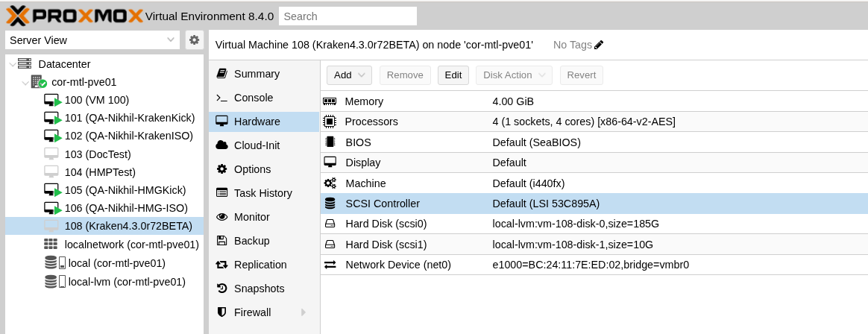Open the Monitor tab

pyautogui.click(x=264, y=216)
